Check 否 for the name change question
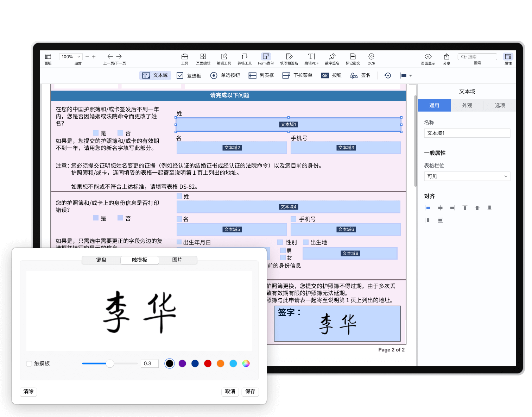 pos(120,133)
